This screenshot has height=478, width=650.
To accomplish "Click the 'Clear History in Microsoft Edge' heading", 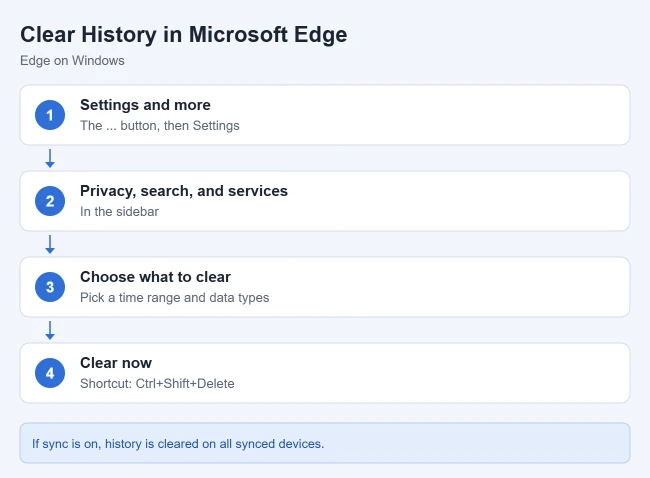I will coord(184,35).
